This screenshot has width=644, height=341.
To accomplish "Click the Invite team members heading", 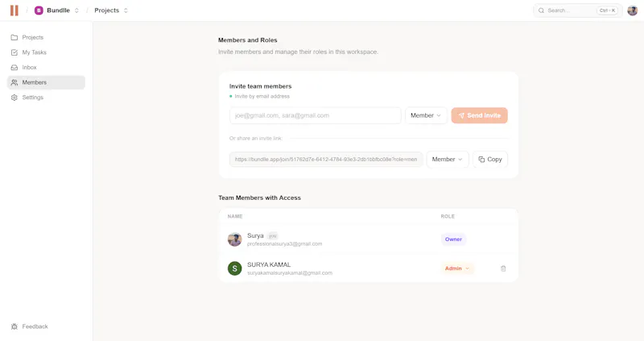I will point(260,86).
